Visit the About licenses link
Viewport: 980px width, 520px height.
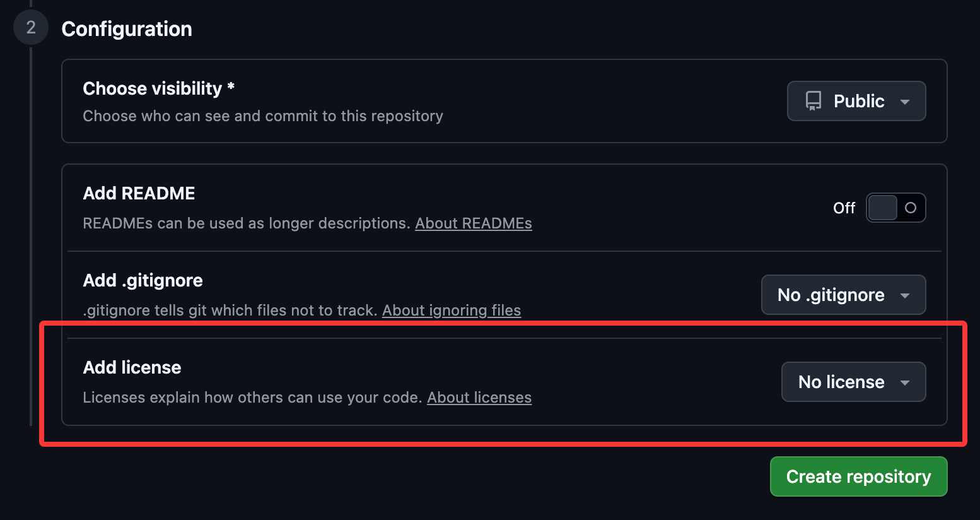point(479,398)
